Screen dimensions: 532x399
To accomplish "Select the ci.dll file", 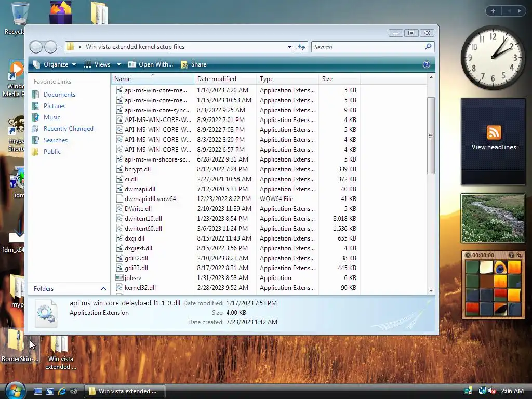I will click(x=131, y=179).
